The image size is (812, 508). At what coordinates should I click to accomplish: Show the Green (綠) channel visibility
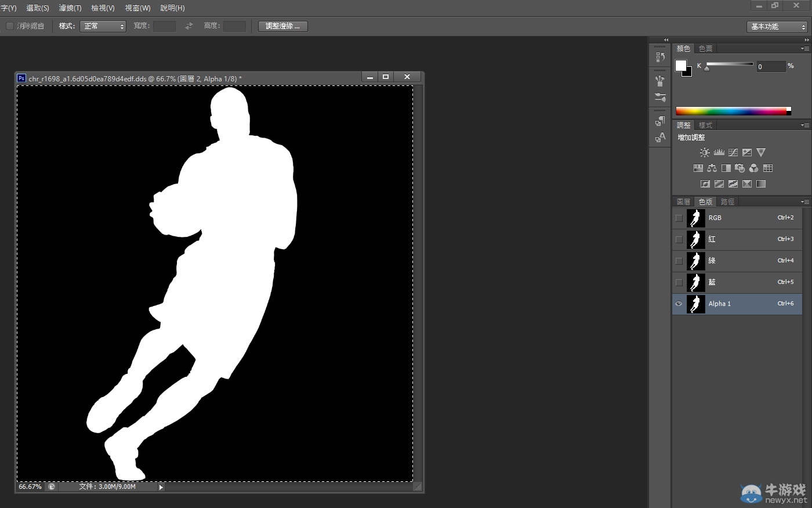coord(679,261)
